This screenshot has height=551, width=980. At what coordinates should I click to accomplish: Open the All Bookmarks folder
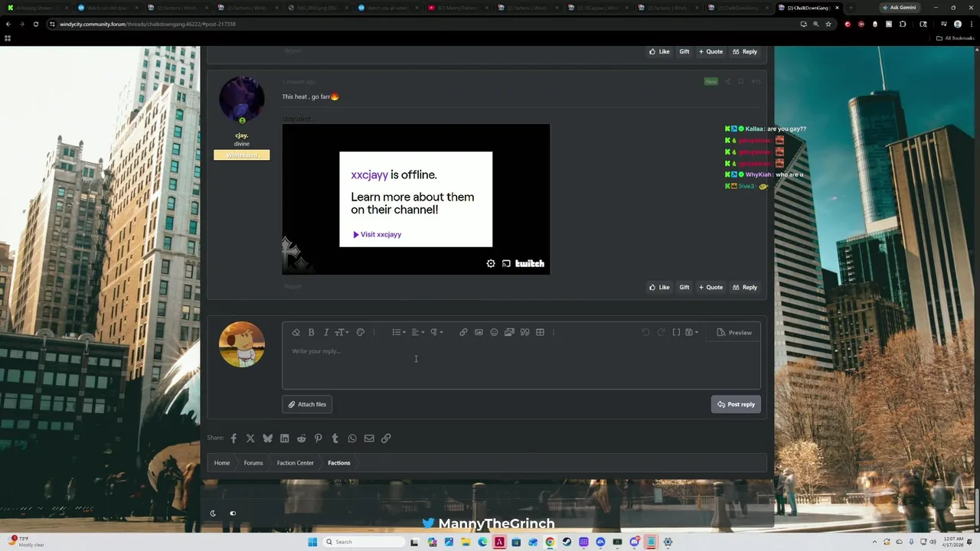[955, 37]
